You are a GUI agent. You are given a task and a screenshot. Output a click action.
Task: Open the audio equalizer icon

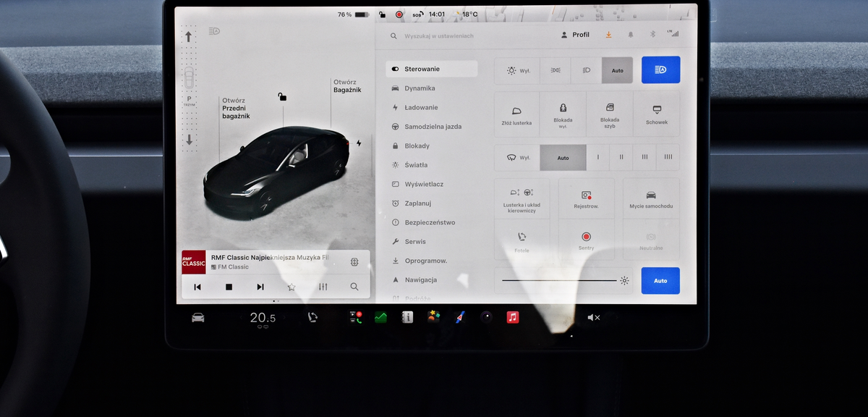point(323,287)
